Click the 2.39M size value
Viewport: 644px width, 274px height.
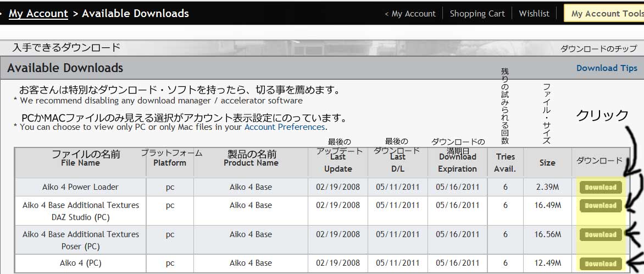point(547,187)
